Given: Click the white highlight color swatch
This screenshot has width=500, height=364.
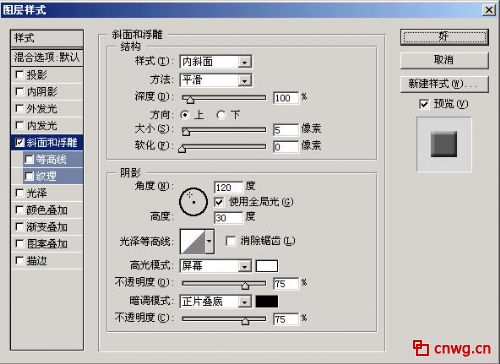Looking at the screenshot, I should click(x=267, y=266).
